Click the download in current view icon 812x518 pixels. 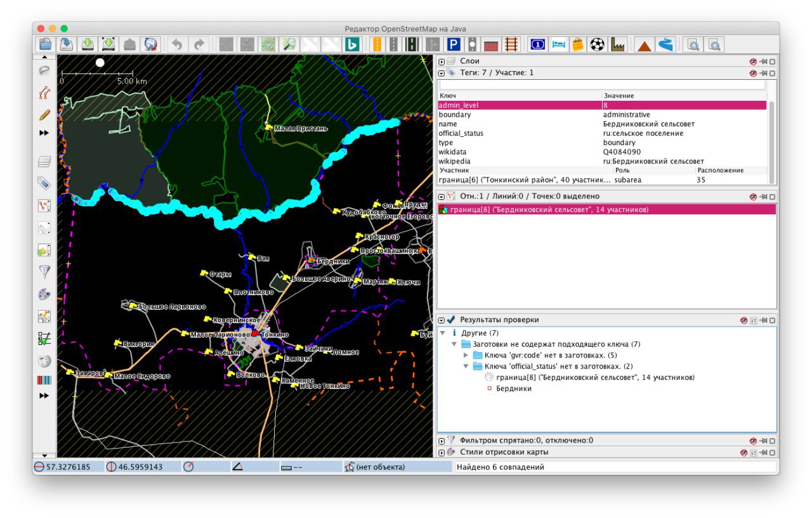coord(108,44)
